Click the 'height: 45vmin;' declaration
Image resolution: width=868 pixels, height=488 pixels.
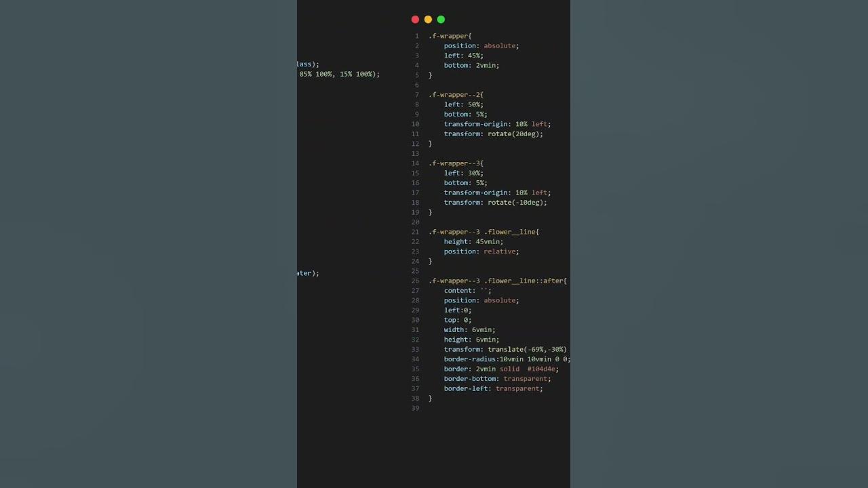(473, 242)
